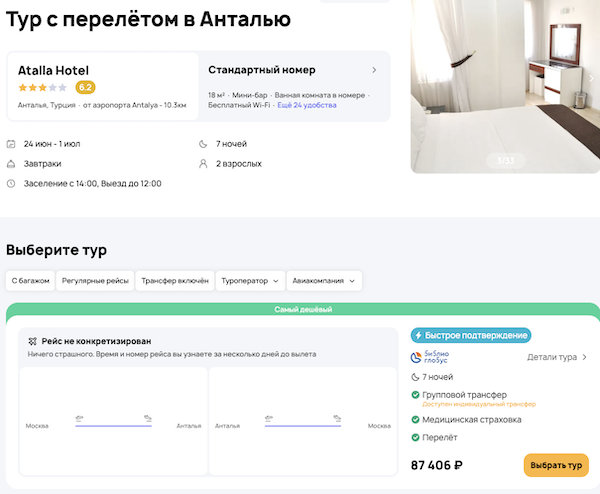
Task: Open the Детали тура link
Action: coord(557,356)
